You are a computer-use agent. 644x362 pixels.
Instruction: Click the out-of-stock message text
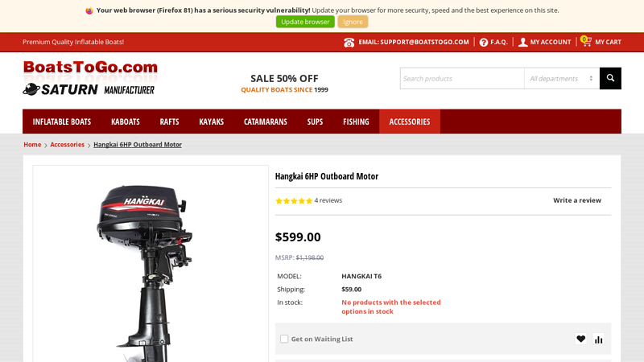click(x=391, y=307)
